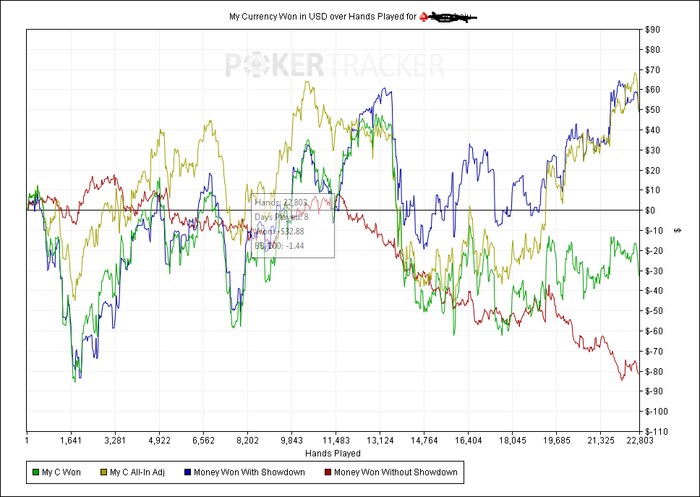Click the '8,202' x-axis tick label

[247, 441]
